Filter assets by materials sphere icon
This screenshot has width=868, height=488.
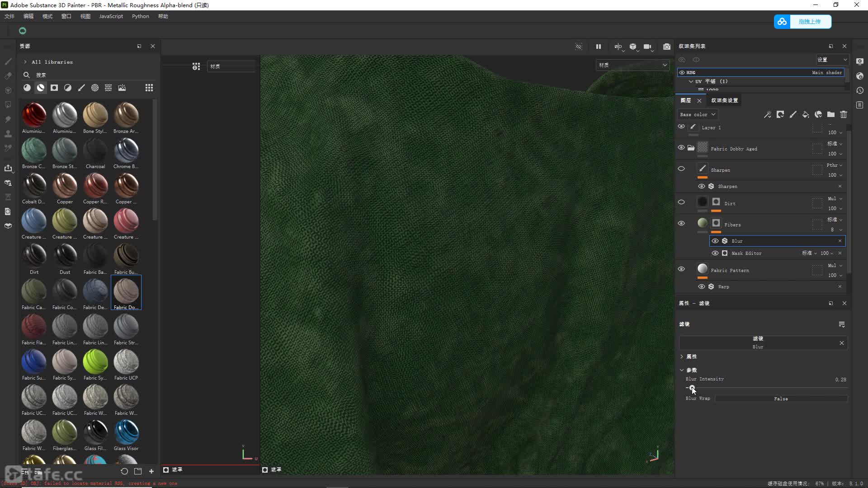coord(27,88)
